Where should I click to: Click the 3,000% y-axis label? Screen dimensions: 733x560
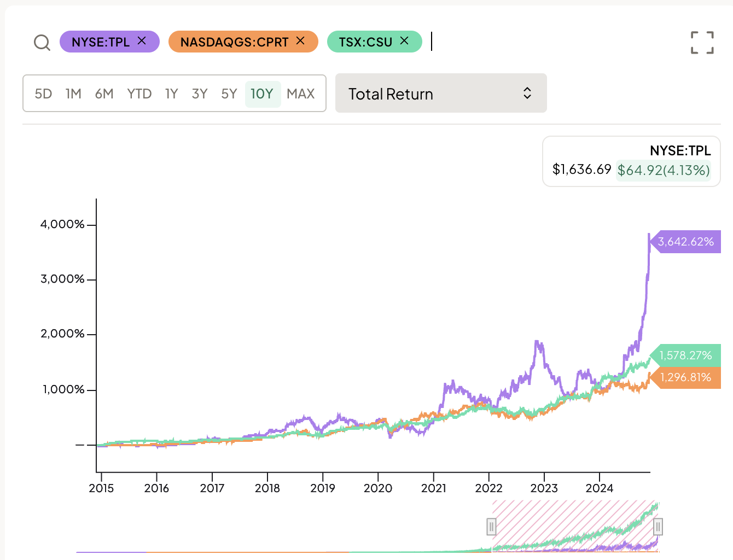pyautogui.click(x=62, y=279)
